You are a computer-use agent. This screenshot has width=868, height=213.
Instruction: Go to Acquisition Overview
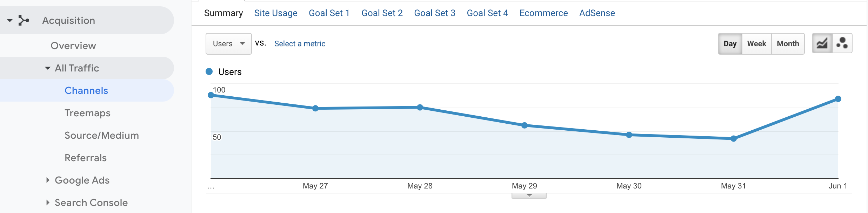pos(73,46)
